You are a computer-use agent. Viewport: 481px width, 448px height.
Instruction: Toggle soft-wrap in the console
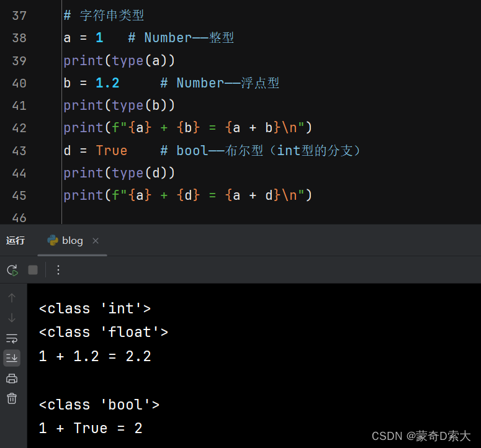tap(12, 339)
